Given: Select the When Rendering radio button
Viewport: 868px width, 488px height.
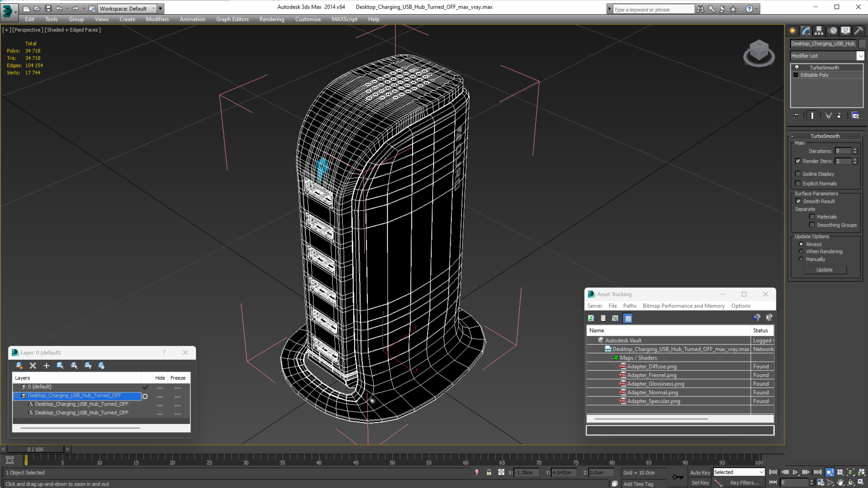Looking at the screenshot, I should coord(801,251).
